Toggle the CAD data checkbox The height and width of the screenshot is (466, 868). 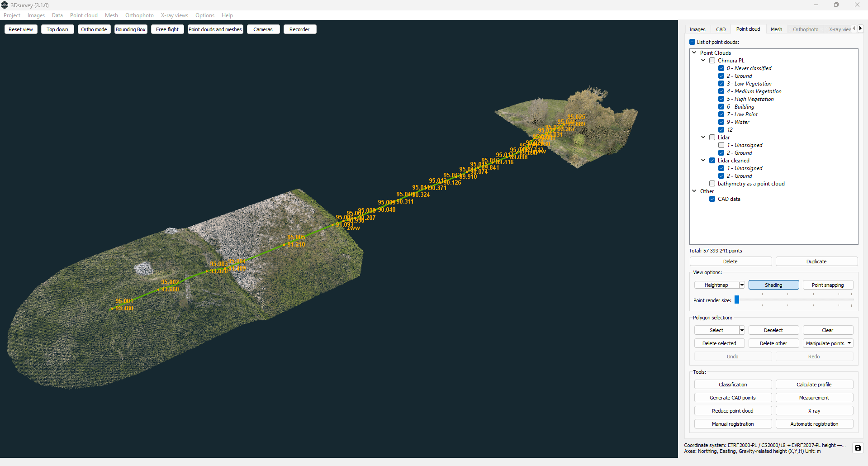[x=712, y=199]
